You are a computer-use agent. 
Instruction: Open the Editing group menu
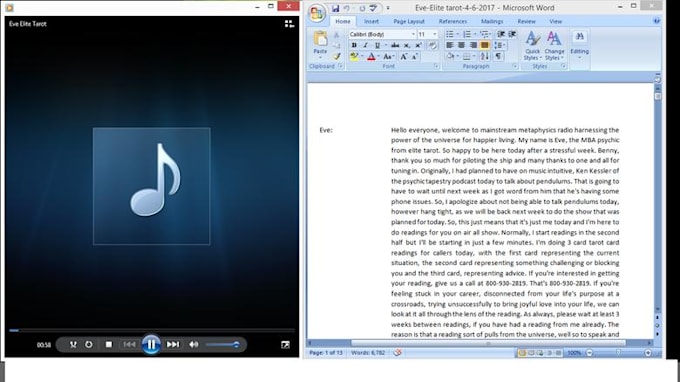click(x=579, y=46)
